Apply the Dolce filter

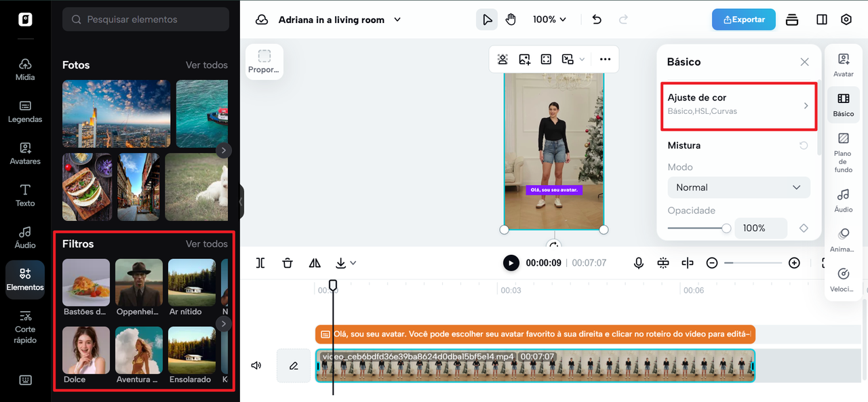coord(86,350)
